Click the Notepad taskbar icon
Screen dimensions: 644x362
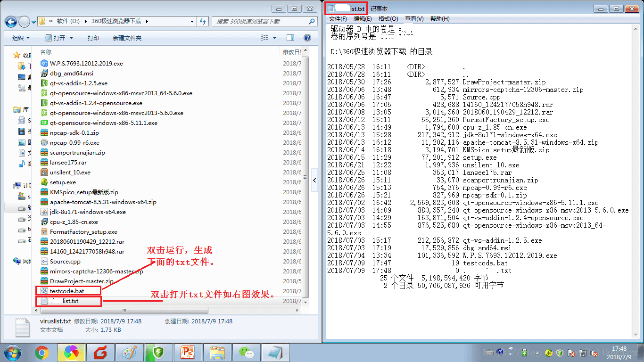275,353
